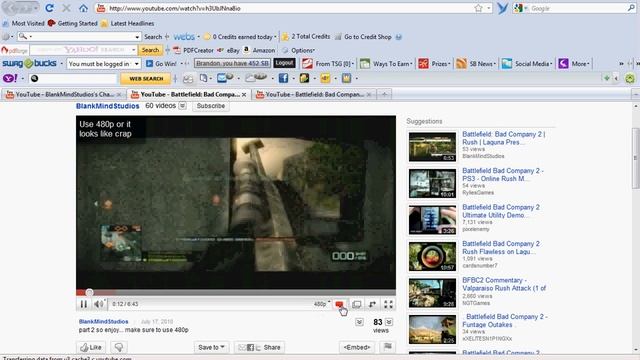Open Latest Headlines bookmark feed
The width and height of the screenshot is (640, 360).
point(127,23)
